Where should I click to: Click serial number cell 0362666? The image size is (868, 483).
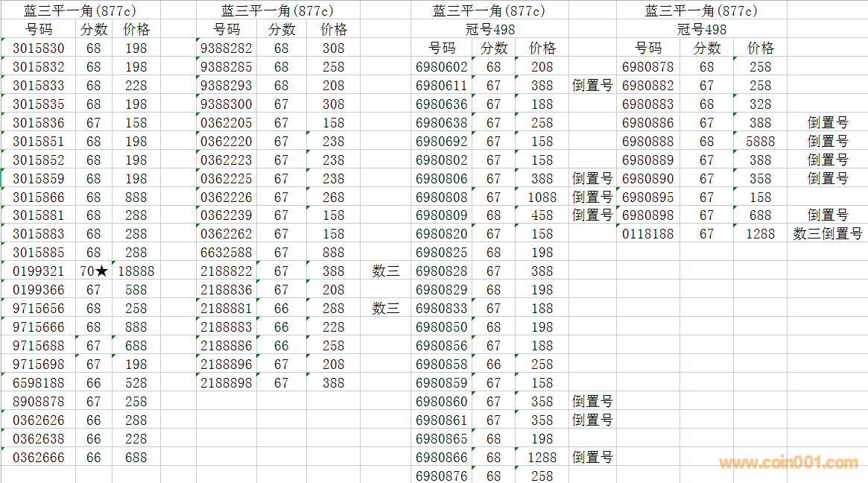click(x=39, y=457)
